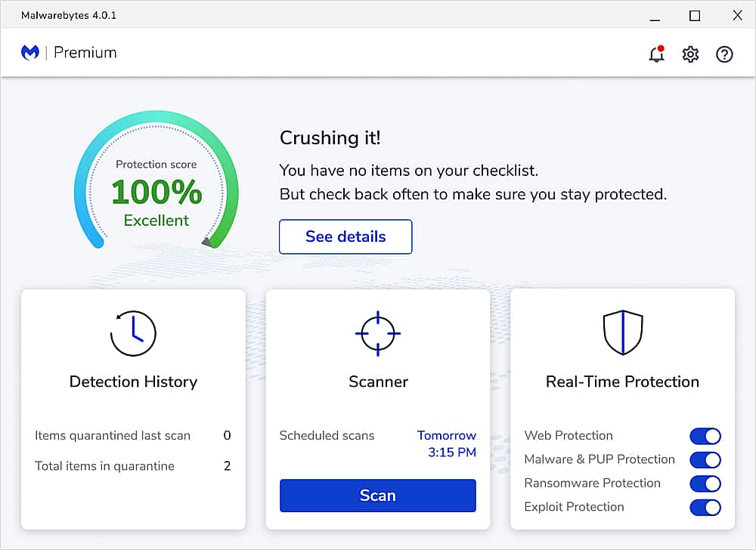Open the notifications bell
756x550 pixels.
point(656,54)
